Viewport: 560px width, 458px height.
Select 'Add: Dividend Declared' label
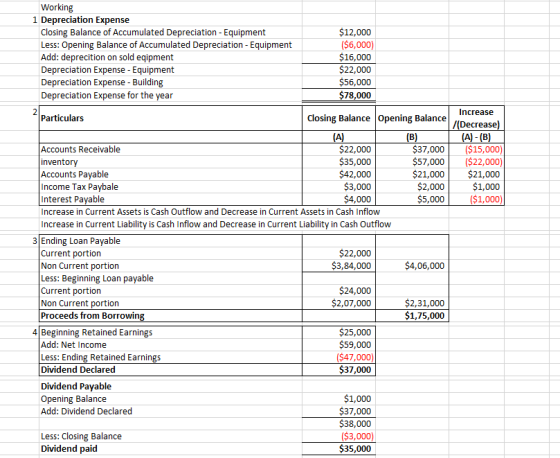click(x=86, y=412)
